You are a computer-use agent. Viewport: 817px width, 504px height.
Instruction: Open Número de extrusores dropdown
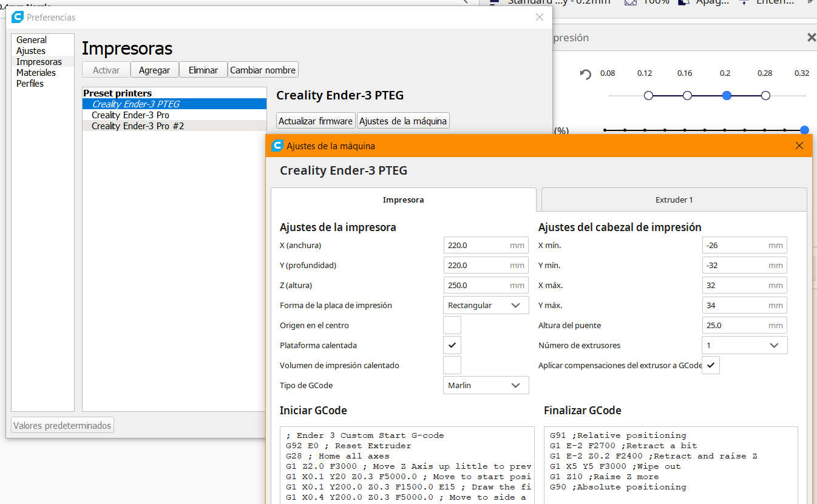pyautogui.click(x=745, y=345)
